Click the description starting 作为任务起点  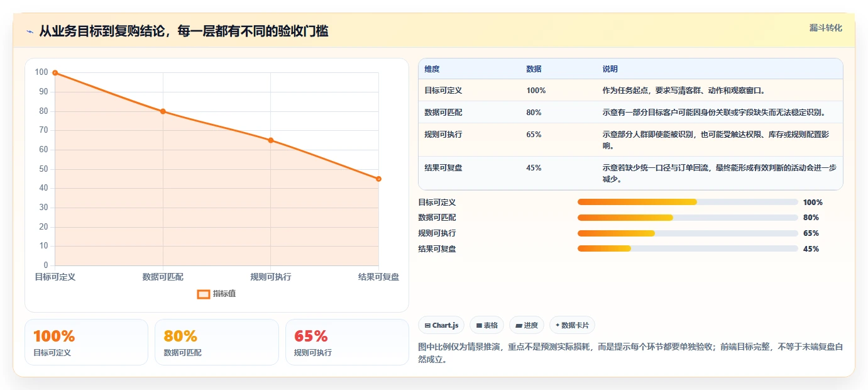pos(684,91)
